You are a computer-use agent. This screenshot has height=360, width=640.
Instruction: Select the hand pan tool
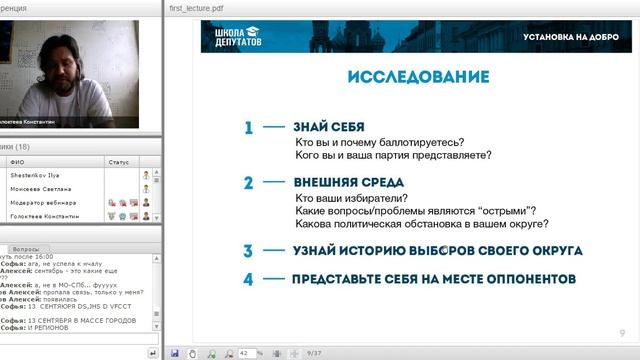click(192, 353)
